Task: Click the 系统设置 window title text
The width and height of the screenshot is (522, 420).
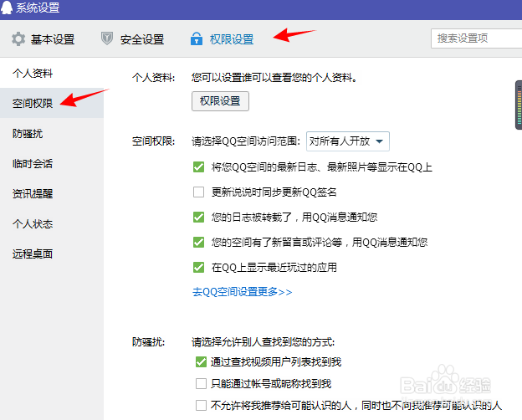Action: tap(38, 8)
